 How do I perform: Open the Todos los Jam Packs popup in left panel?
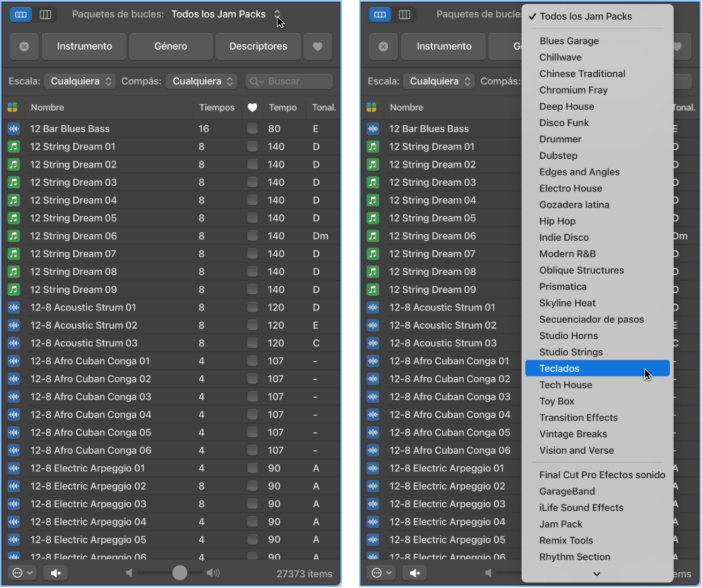tap(225, 14)
